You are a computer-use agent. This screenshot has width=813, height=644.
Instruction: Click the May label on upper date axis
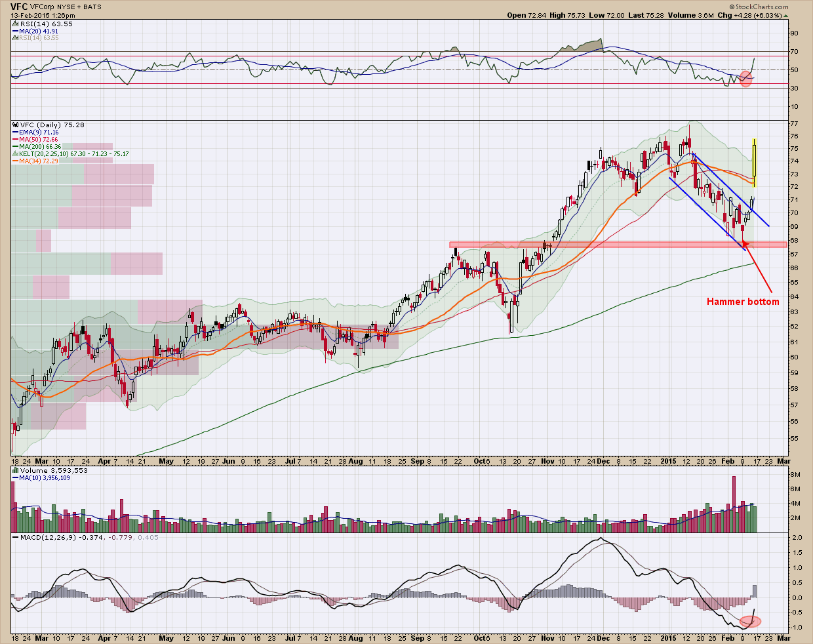click(x=166, y=461)
